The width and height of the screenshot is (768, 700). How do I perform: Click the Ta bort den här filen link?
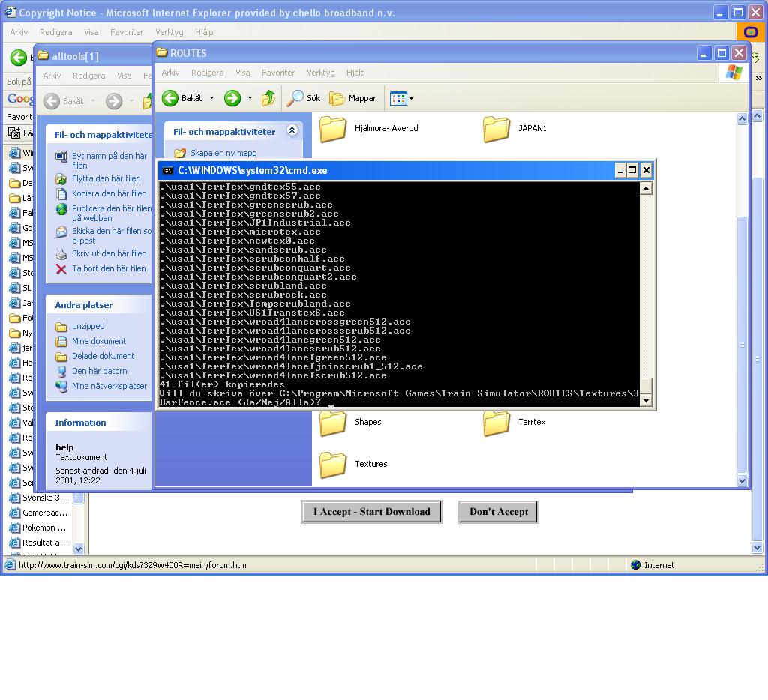pos(109,269)
